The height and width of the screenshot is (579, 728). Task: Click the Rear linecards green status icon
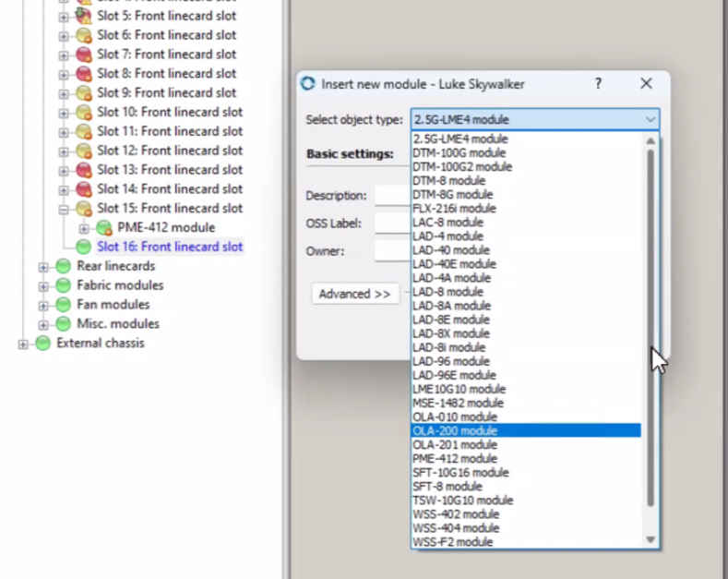click(63, 266)
